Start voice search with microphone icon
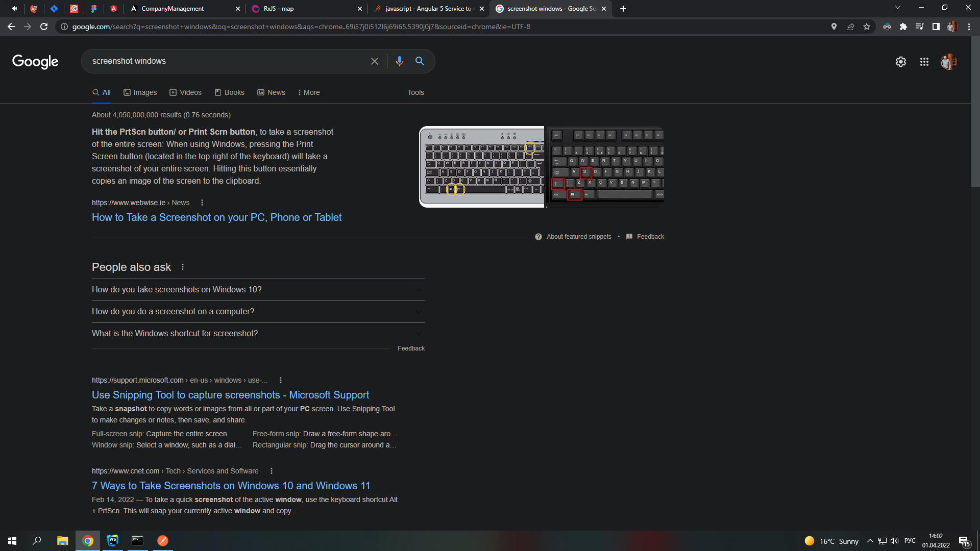This screenshot has width=980, height=551. [x=399, y=61]
